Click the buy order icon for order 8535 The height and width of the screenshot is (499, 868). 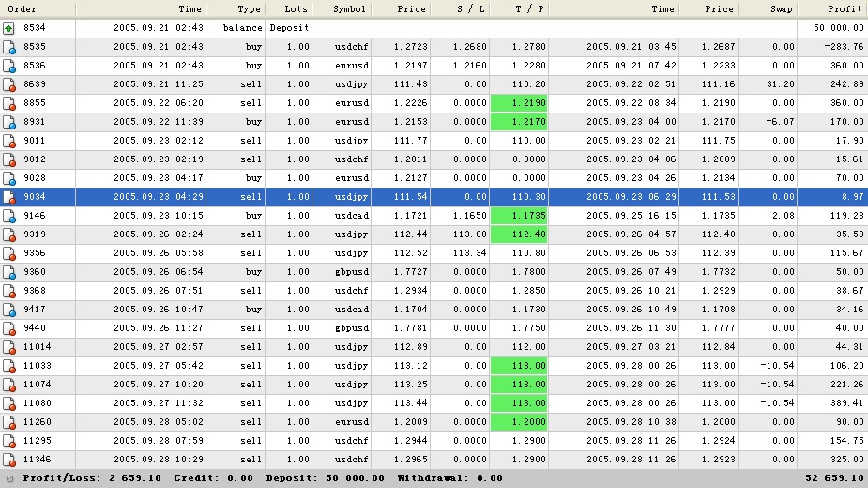(9, 47)
